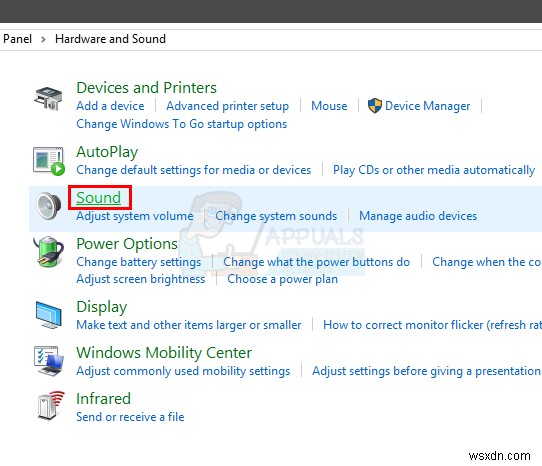Change default settings for media or devices
542x466 pixels.
tap(194, 170)
